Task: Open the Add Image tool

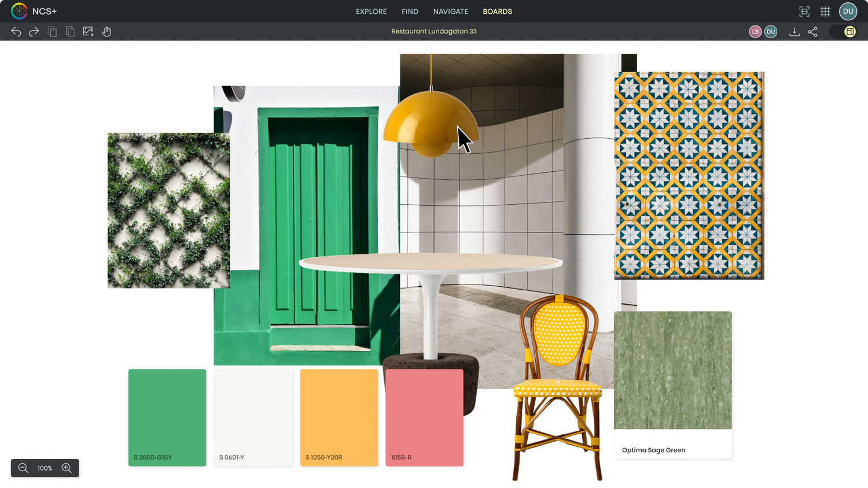Action: [88, 31]
